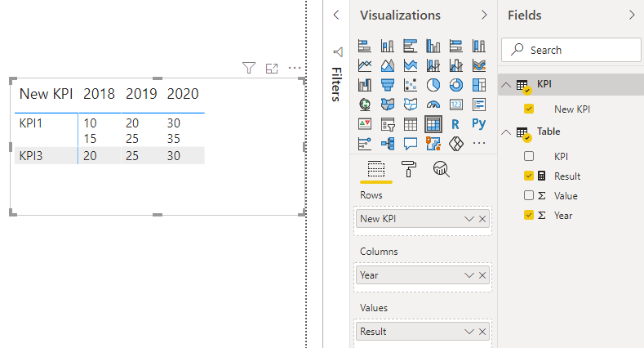
Task: Select the Filled map visual
Action: [x=388, y=105]
